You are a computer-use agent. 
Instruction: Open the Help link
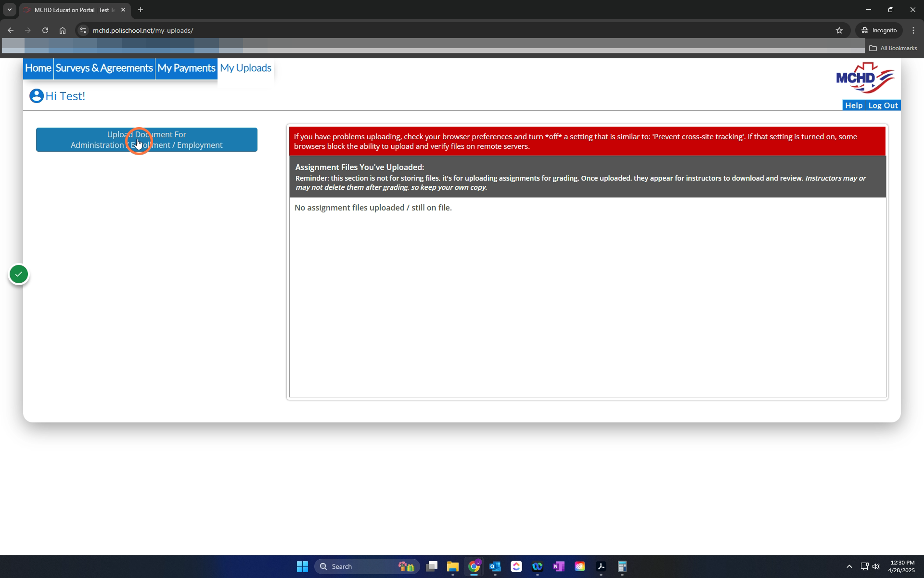point(854,105)
